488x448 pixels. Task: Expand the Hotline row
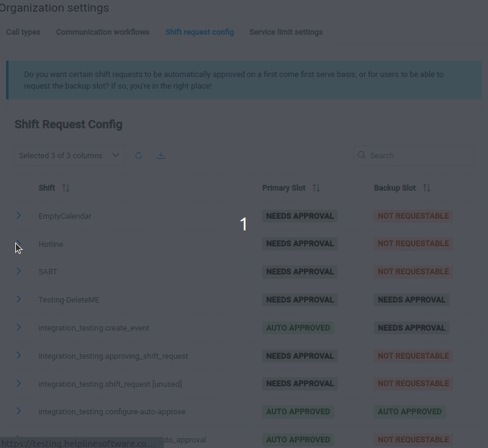19,243
